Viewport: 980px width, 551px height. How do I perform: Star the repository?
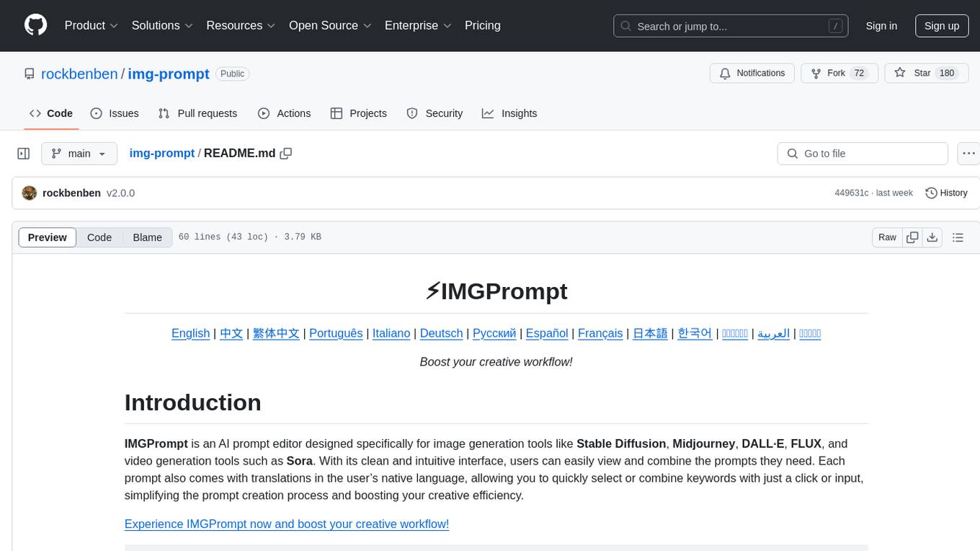pos(926,74)
